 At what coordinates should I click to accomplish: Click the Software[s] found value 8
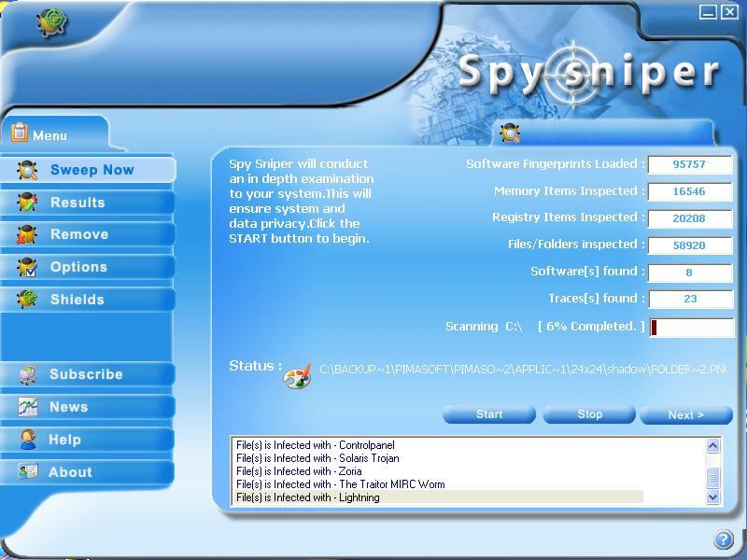(689, 273)
